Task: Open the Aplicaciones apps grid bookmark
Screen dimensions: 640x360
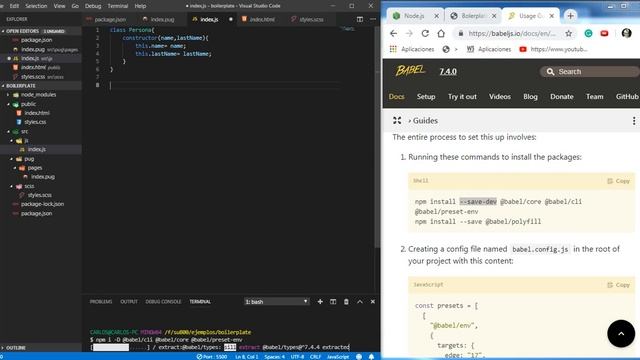Action: click(413, 49)
